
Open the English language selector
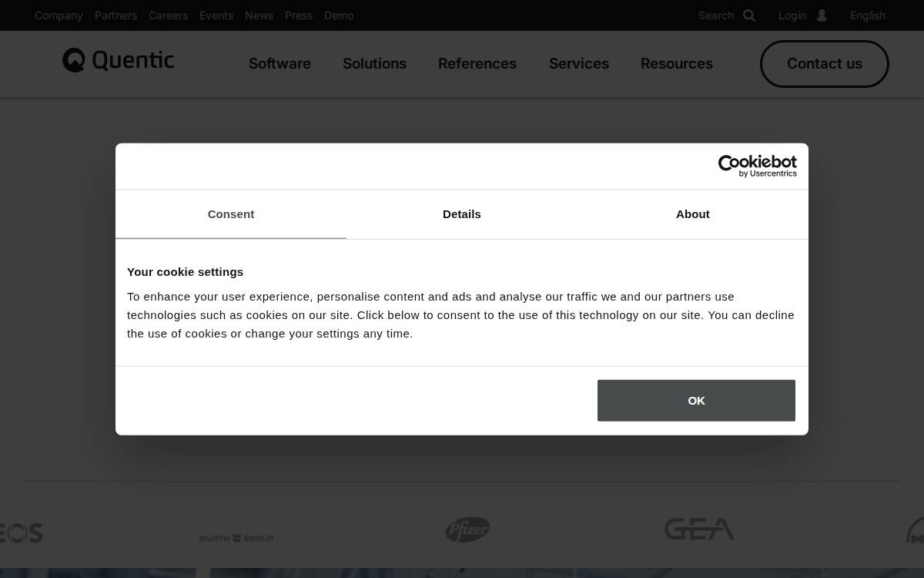(868, 15)
